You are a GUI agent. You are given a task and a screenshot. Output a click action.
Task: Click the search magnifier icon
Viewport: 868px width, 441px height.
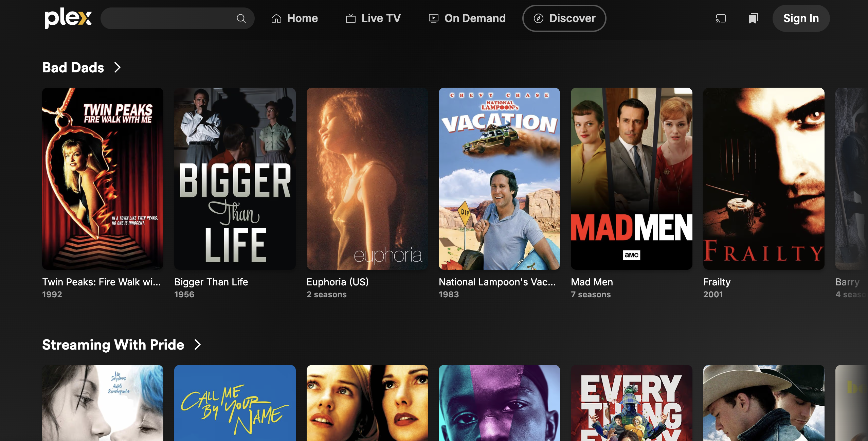(x=241, y=18)
